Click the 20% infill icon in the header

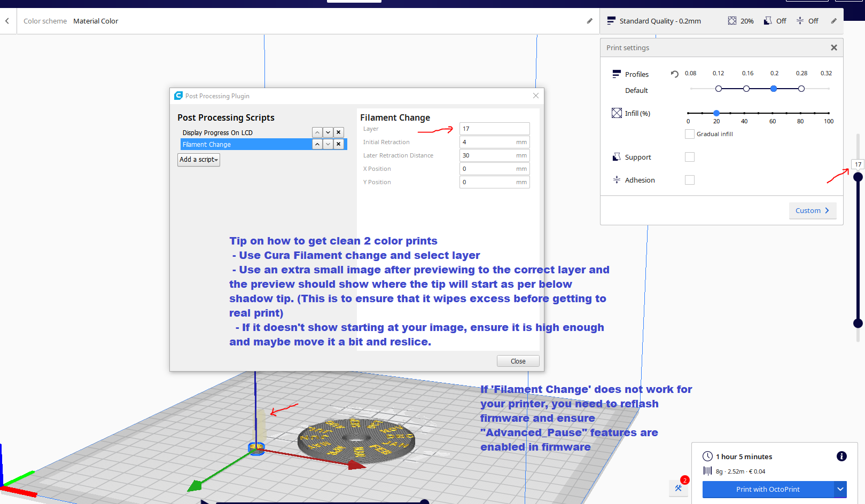(732, 21)
